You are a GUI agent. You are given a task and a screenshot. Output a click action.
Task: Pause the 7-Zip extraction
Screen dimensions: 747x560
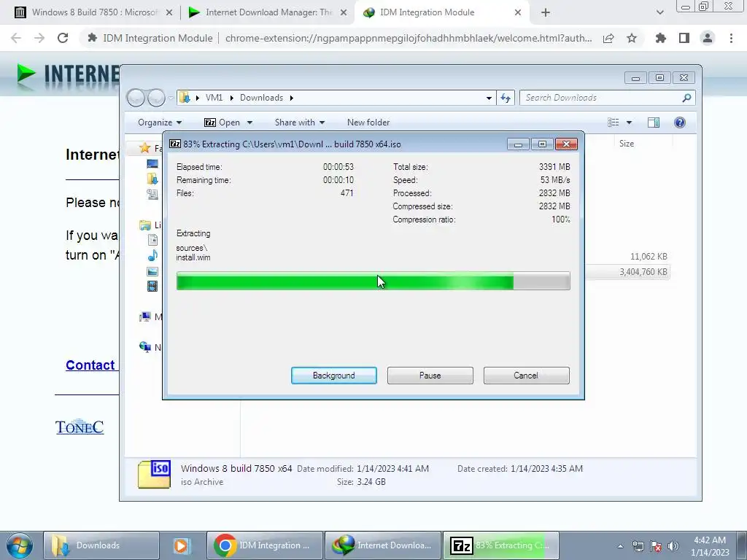(x=430, y=376)
